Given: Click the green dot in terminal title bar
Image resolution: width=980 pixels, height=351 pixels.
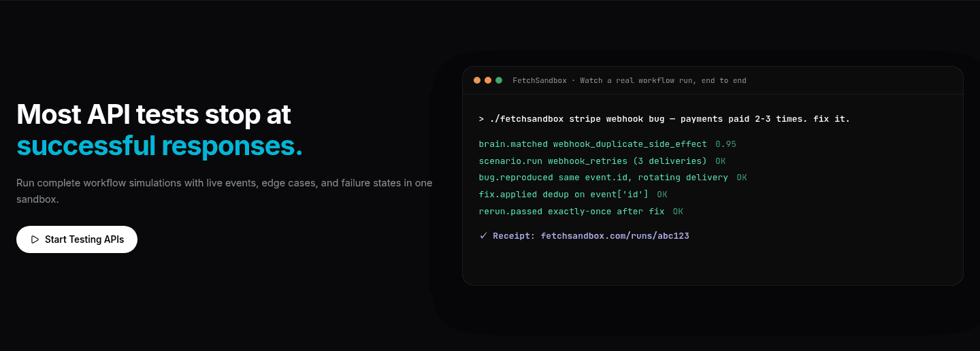Looking at the screenshot, I should click(x=499, y=80).
